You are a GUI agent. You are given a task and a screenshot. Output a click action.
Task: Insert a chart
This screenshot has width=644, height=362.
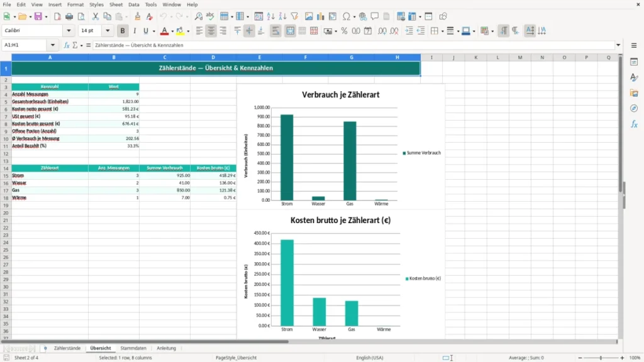(321, 16)
